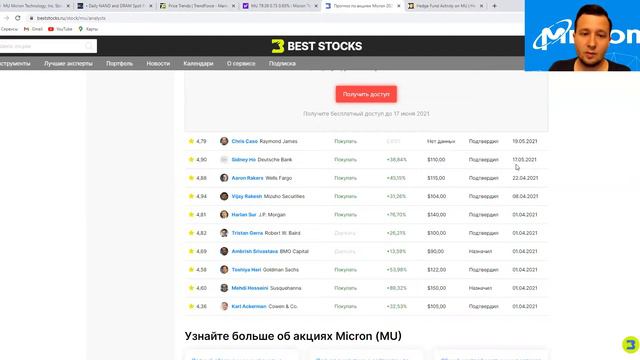Click the star icon in Sidney Ho's row
The width and height of the screenshot is (640, 360).
click(191, 160)
